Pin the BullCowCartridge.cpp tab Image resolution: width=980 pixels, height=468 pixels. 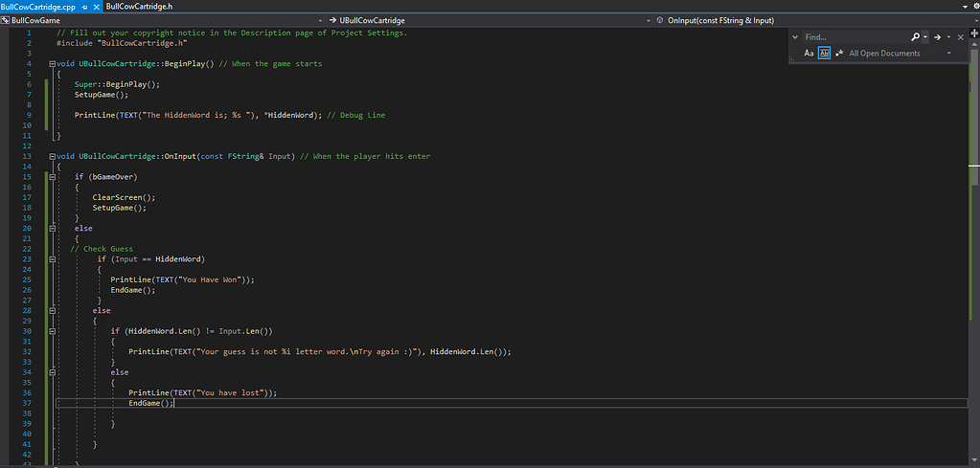click(84, 7)
